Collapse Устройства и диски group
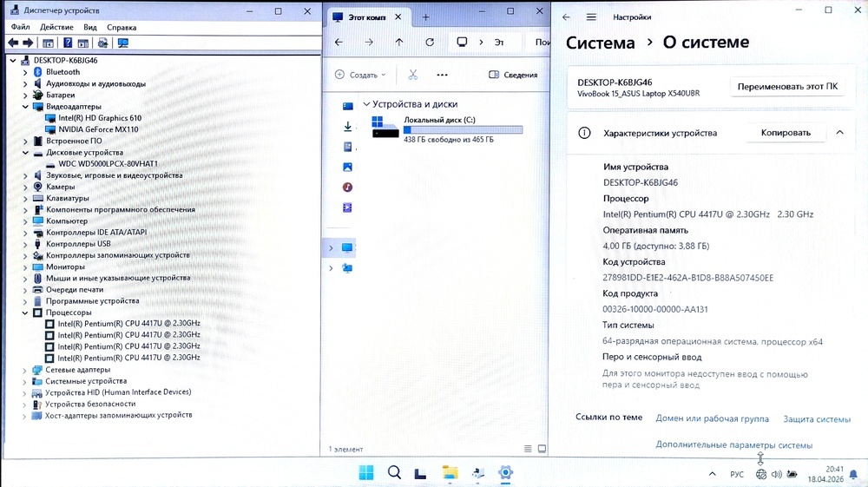Screen dimensions: 868x487 [x=366, y=104]
